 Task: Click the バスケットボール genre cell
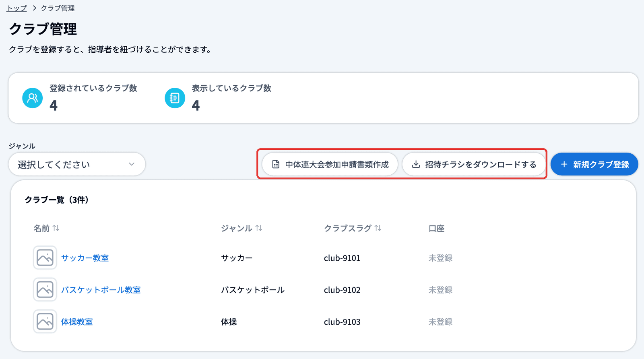click(253, 290)
